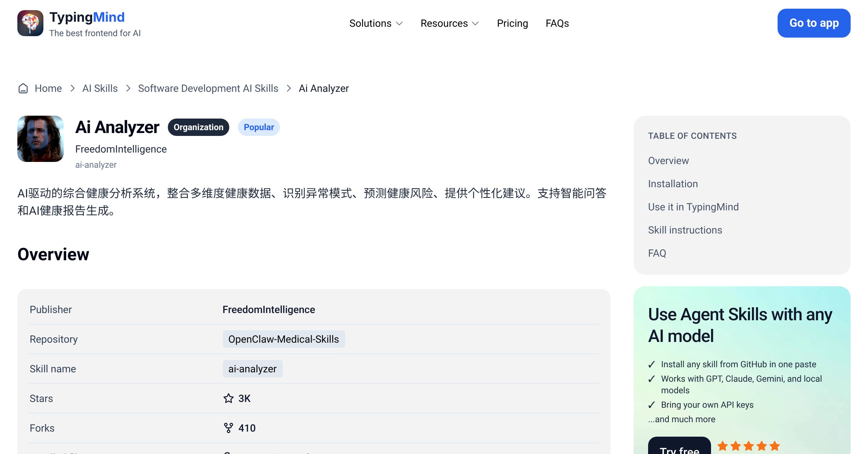Click the breadcrumb home icon
This screenshot has width=868, height=454.
[x=23, y=88]
